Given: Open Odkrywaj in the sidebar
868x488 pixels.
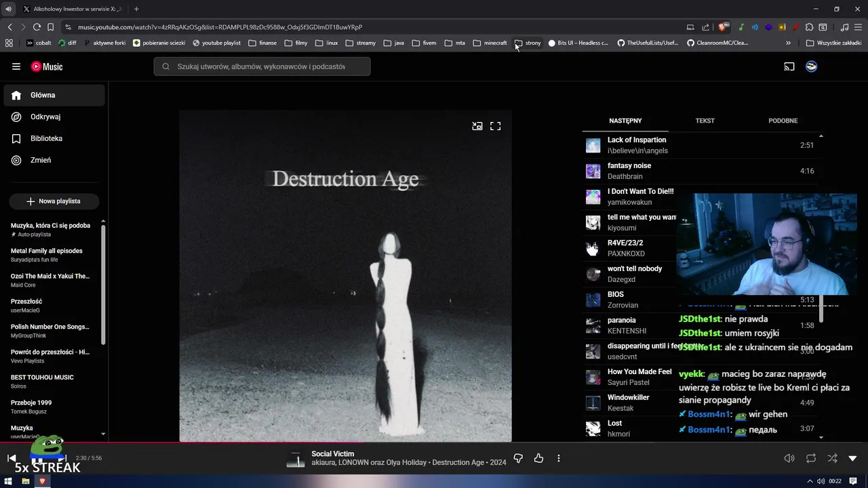Looking at the screenshot, I should [x=54, y=117].
